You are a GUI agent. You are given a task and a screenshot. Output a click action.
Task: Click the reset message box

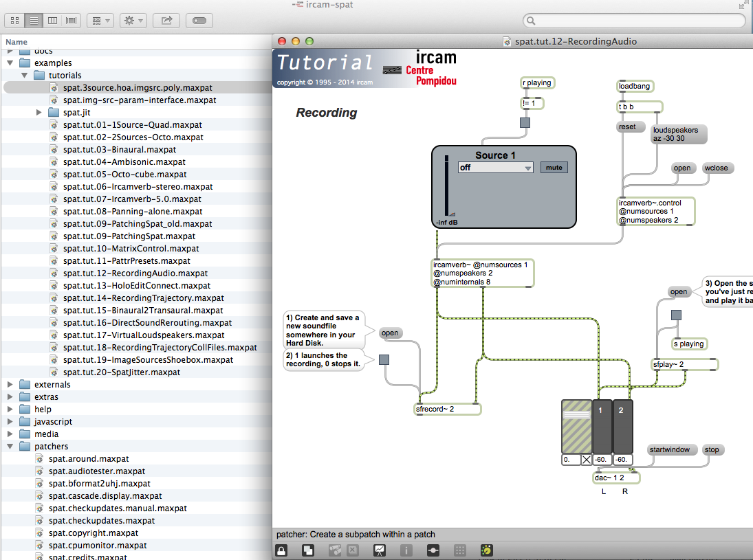click(631, 126)
